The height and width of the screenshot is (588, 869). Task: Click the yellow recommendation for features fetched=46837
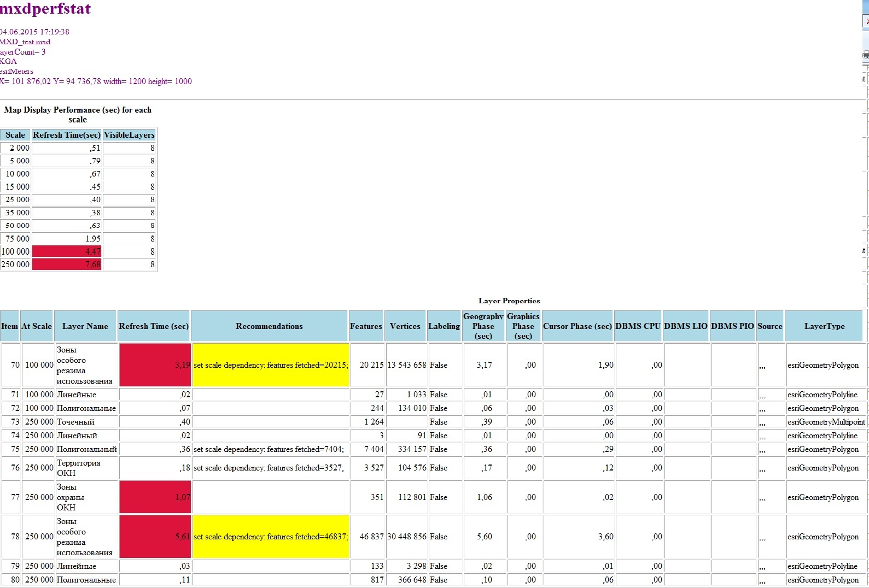click(270, 537)
